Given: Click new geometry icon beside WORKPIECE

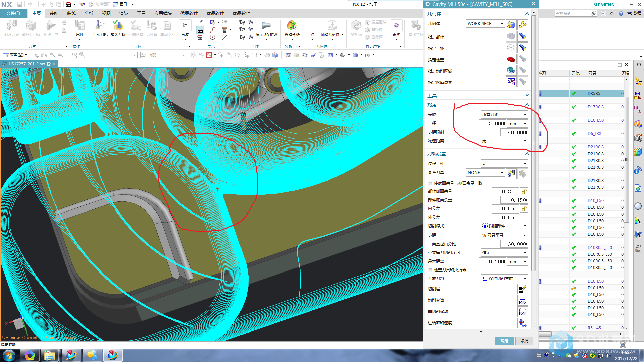Looking at the screenshot, I should (x=511, y=24).
